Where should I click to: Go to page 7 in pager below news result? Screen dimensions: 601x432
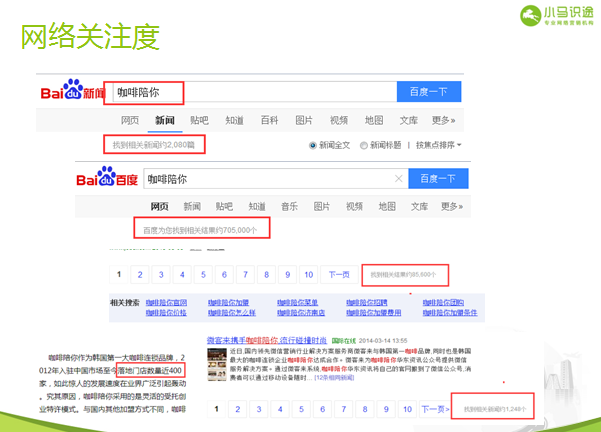tap(344, 409)
